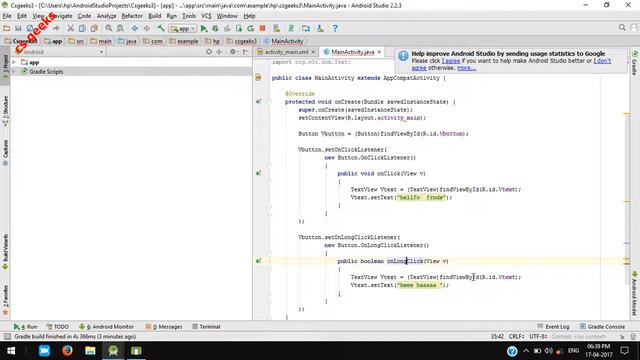Click the Copy icon in toolbar
640x360 pixels.
[x=82, y=28]
